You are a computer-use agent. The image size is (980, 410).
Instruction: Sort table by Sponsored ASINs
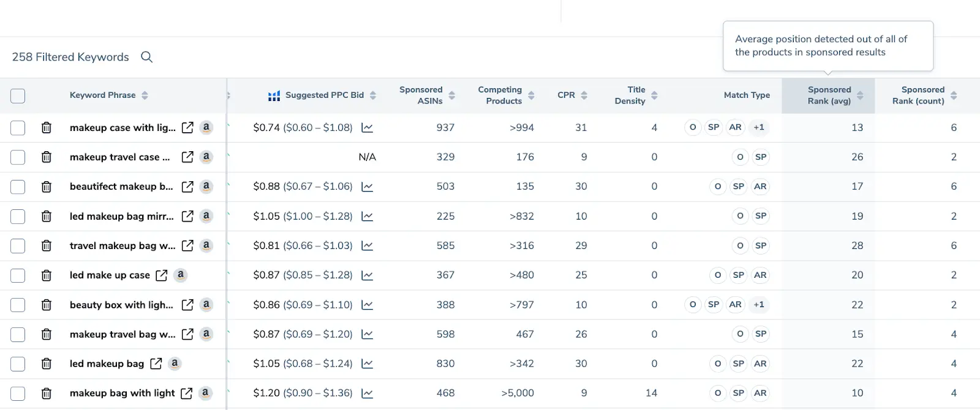[451, 95]
